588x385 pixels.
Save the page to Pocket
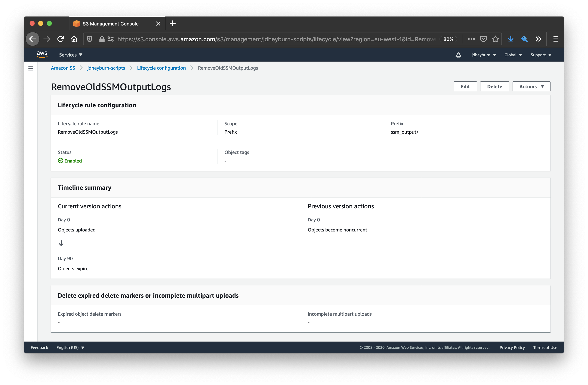[483, 39]
